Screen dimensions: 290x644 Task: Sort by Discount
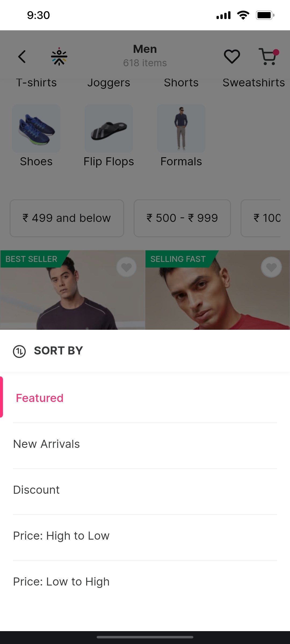click(x=36, y=490)
